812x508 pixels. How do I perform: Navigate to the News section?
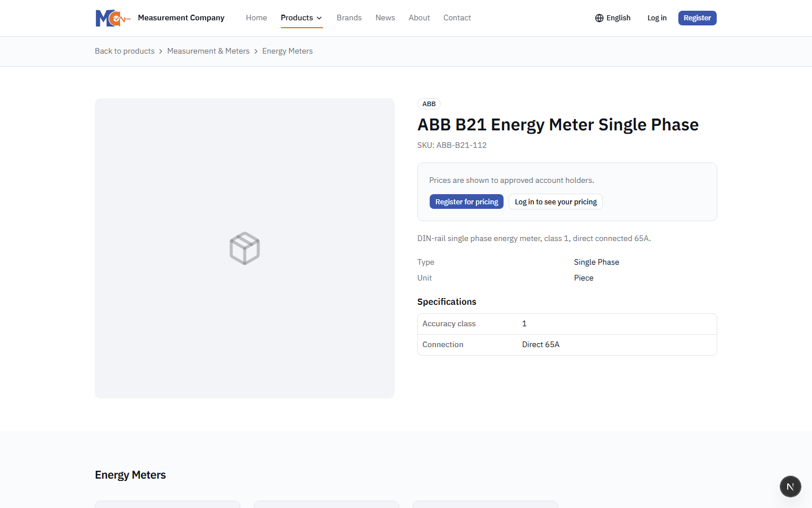385,18
